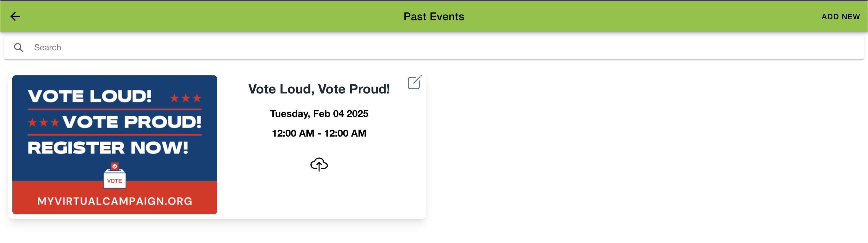The width and height of the screenshot is (868, 243).
Task: Click the three red stars beside VOTE LOUD!
Action: [x=186, y=98]
